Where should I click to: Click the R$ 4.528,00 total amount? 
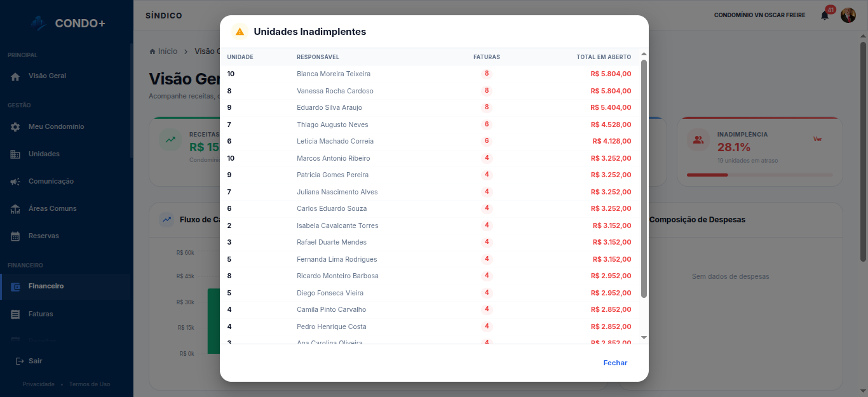pos(611,125)
